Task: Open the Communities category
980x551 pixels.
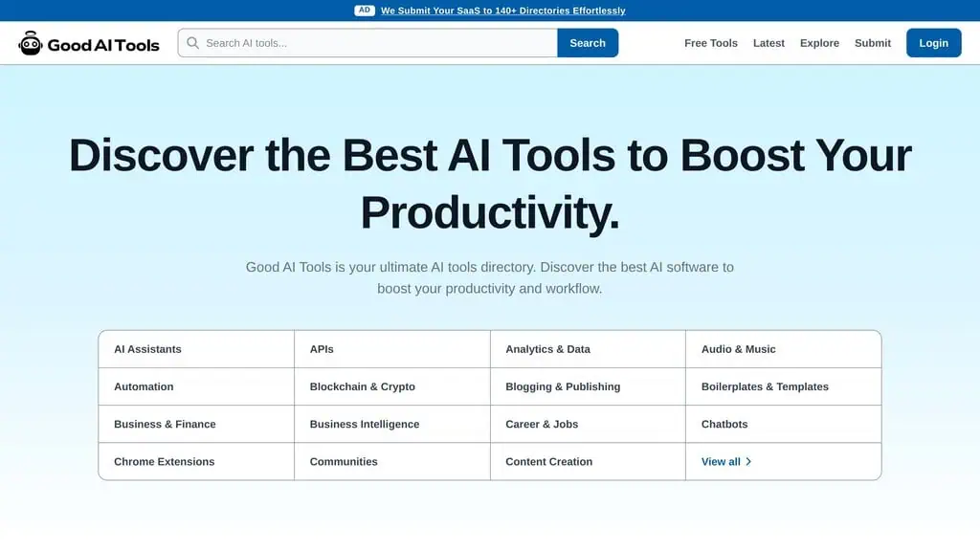Action: coord(391,462)
